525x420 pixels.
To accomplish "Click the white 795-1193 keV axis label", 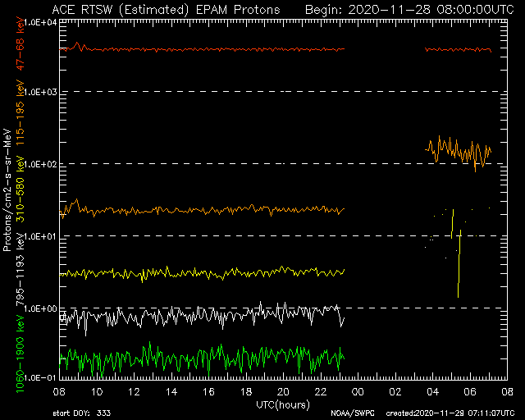I will pos(21,269).
